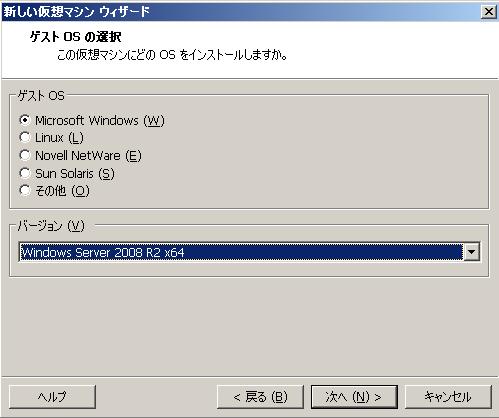Click the Linux (L) label text
The width and height of the screenshot is (499, 418).
click(x=59, y=138)
